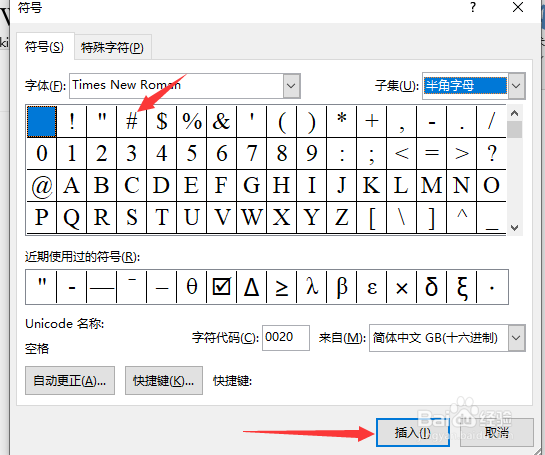The height and width of the screenshot is (455, 545).
Task: Click the Times New Roman font field
Action: click(177, 86)
